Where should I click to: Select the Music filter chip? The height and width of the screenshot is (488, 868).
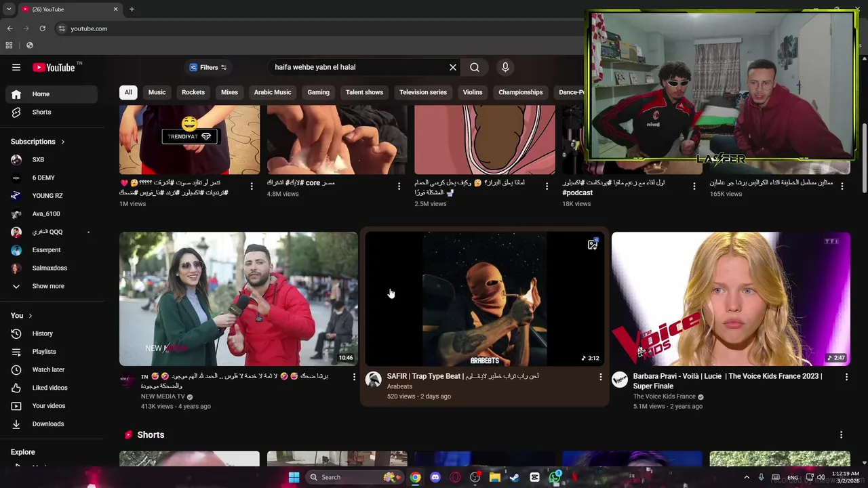click(x=157, y=92)
